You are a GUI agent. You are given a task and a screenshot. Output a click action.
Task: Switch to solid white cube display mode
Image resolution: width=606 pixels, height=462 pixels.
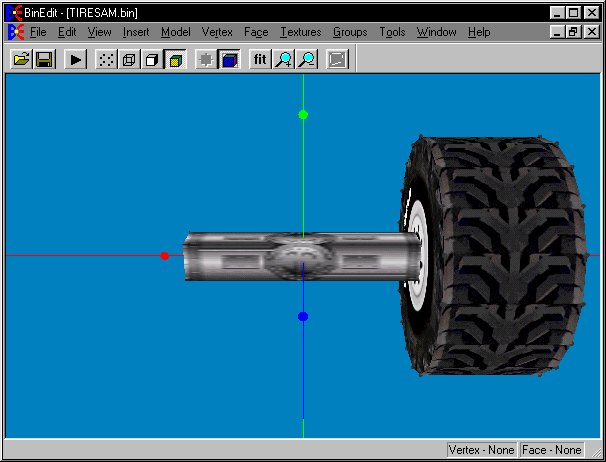click(151, 60)
